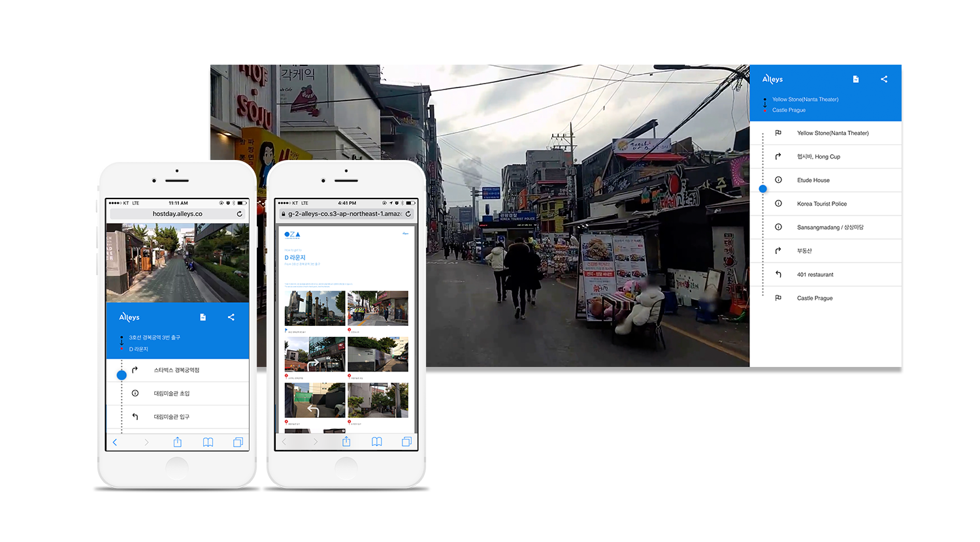The image size is (980, 542).
Task: Open the thumbnail with left-turn arrow overlay
Action: click(x=315, y=400)
